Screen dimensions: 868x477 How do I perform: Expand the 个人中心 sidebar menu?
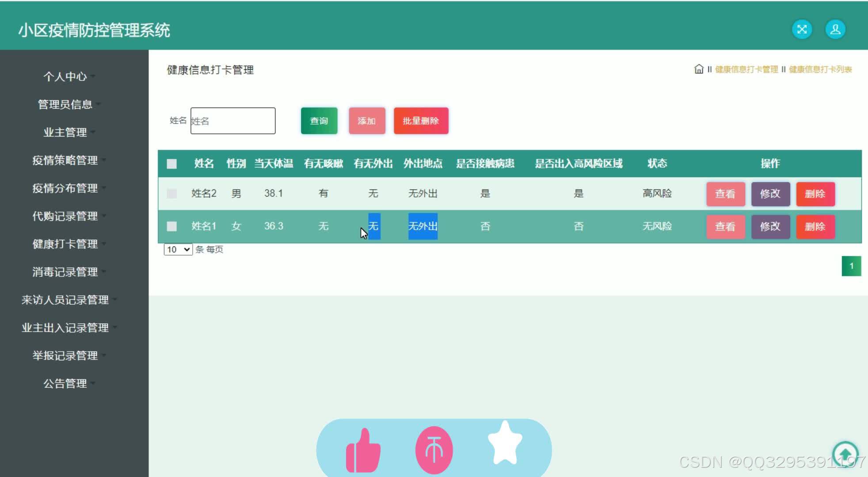point(65,76)
